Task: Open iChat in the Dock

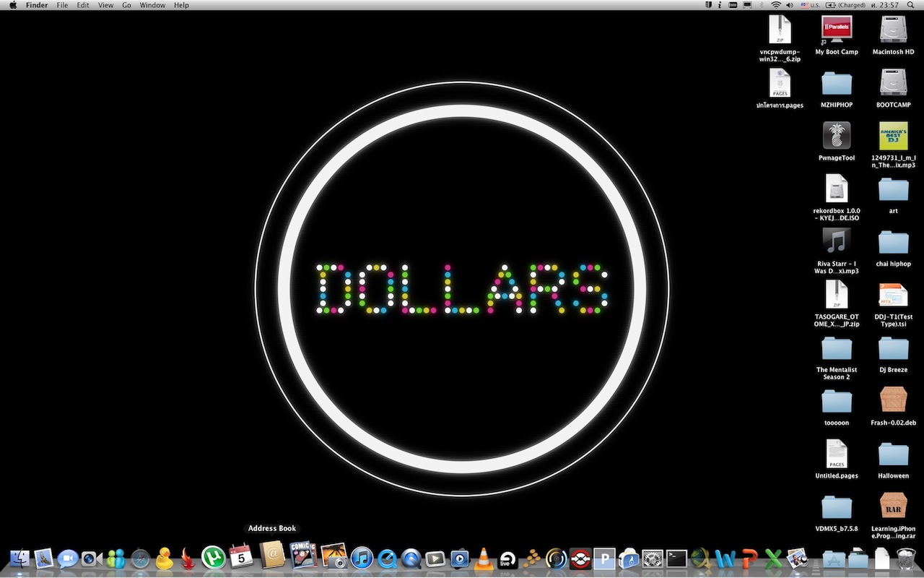Action: tap(68, 558)
